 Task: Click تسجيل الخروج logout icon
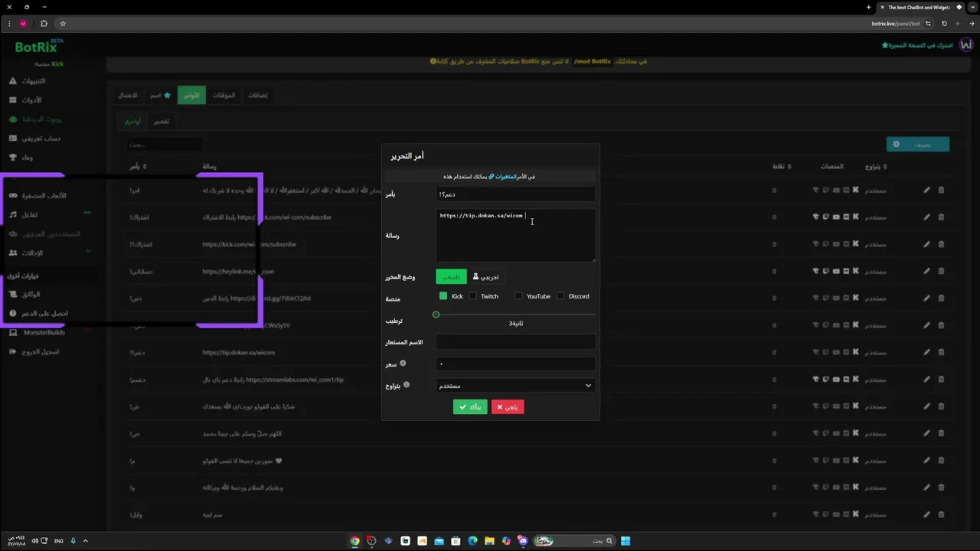[13, 351]
